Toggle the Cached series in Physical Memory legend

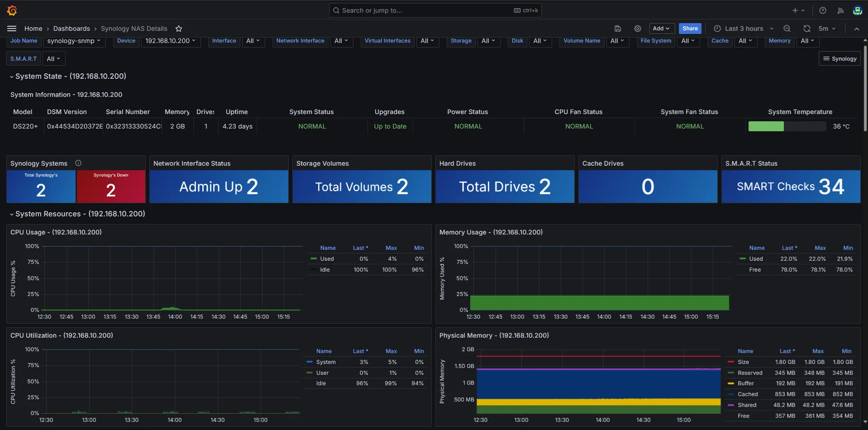point(747,394)
